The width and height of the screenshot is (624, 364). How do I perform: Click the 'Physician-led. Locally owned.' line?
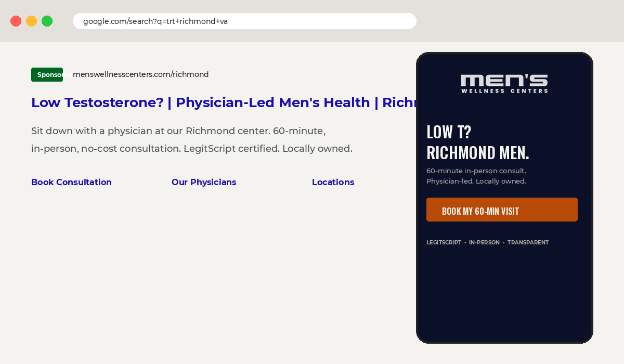coord(476,181)
